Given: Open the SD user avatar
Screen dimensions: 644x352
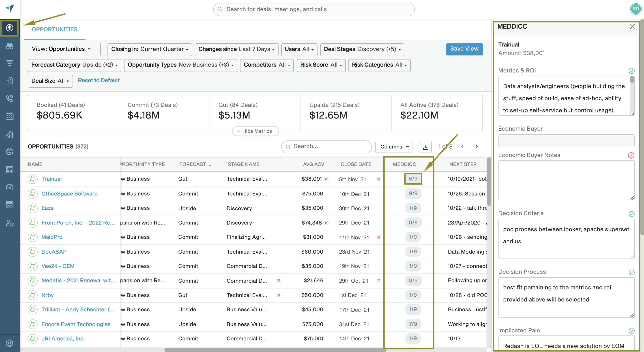Looking at the screenshot, I should point(635,9).
